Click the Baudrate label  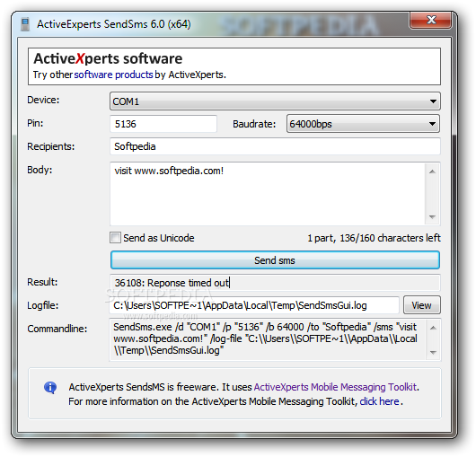(x=254, y=124)
